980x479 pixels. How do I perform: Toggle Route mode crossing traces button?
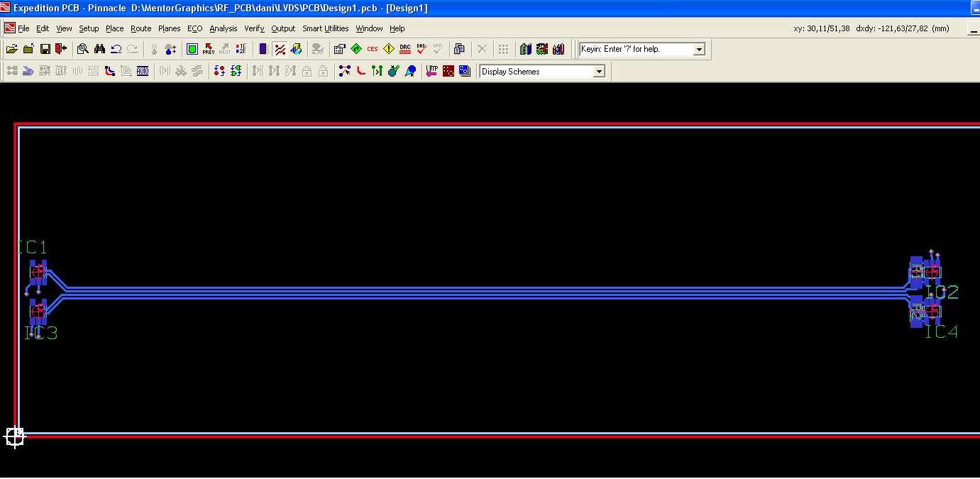tap(280, 49)
